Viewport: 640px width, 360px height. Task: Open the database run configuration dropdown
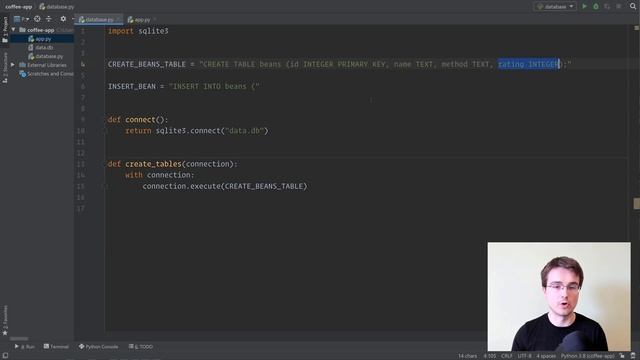tap(555, 7)
